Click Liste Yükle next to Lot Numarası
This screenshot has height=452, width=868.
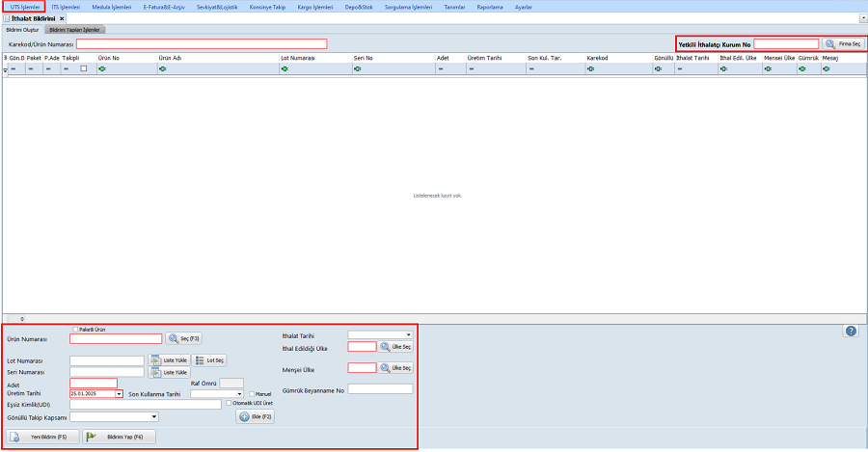click(169, 360)
